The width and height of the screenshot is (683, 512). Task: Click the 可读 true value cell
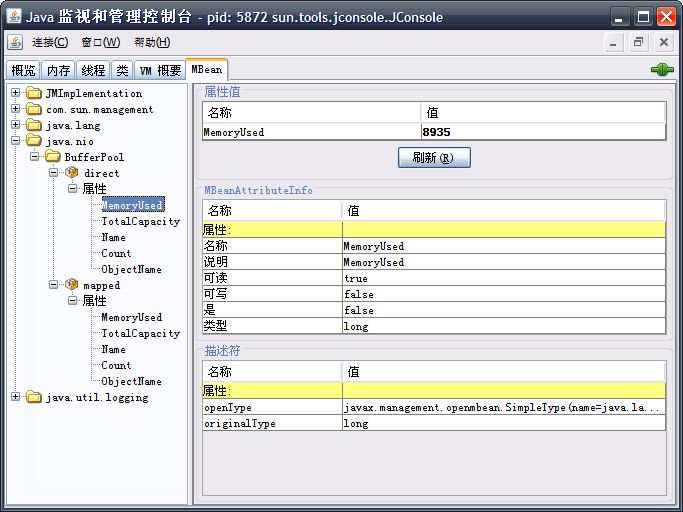click(x=504, y=278)
